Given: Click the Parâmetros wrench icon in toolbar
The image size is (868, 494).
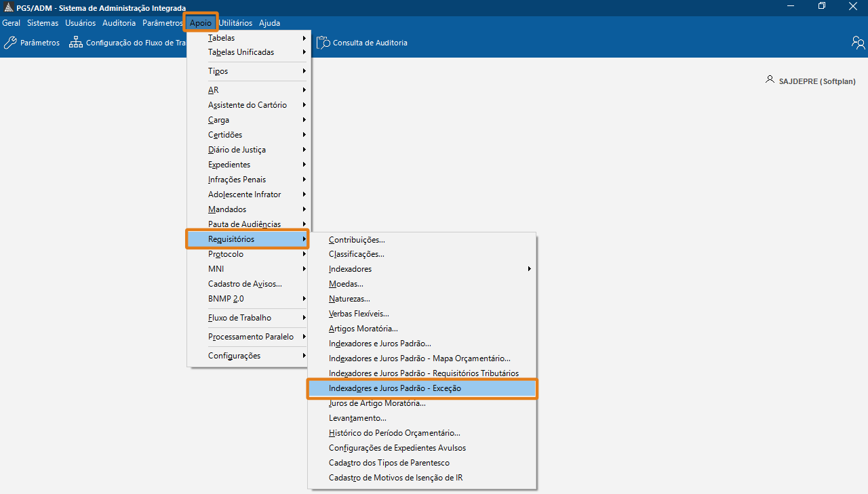Looking at the screenshot, I should [x=10, y=43].
